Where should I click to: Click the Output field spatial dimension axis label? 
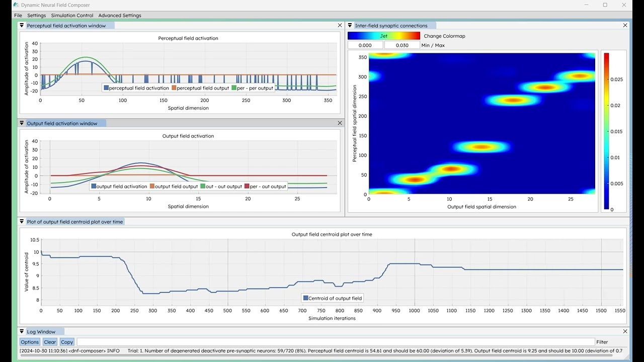481,207
